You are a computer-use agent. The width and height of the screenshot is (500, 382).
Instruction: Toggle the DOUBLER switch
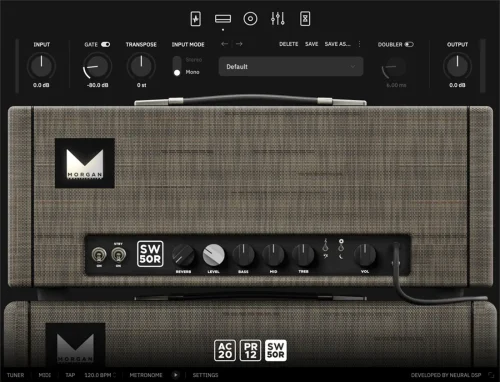[x=409, y=44]
